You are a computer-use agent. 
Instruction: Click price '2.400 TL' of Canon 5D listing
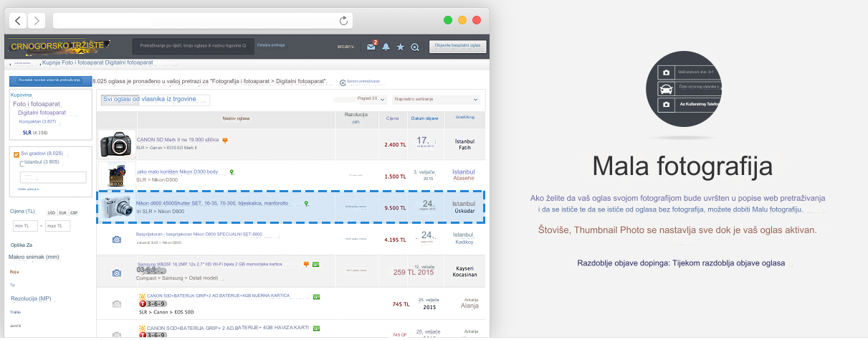396,144
